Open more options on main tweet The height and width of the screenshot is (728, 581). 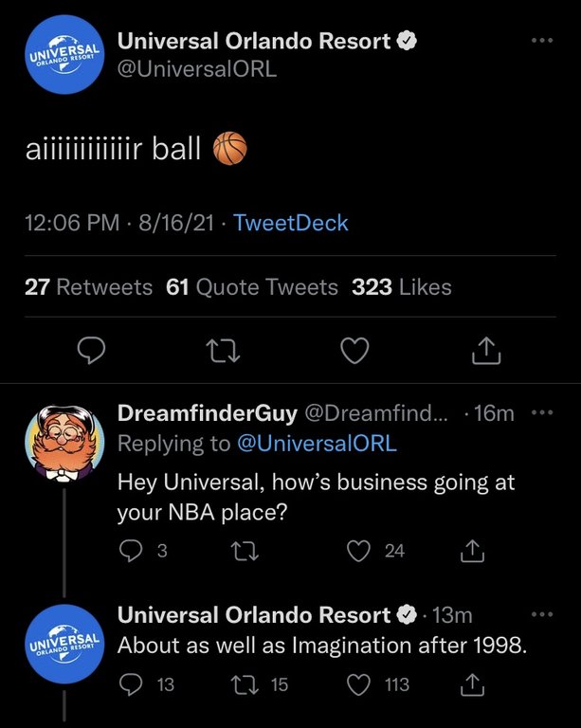(540, 41)
